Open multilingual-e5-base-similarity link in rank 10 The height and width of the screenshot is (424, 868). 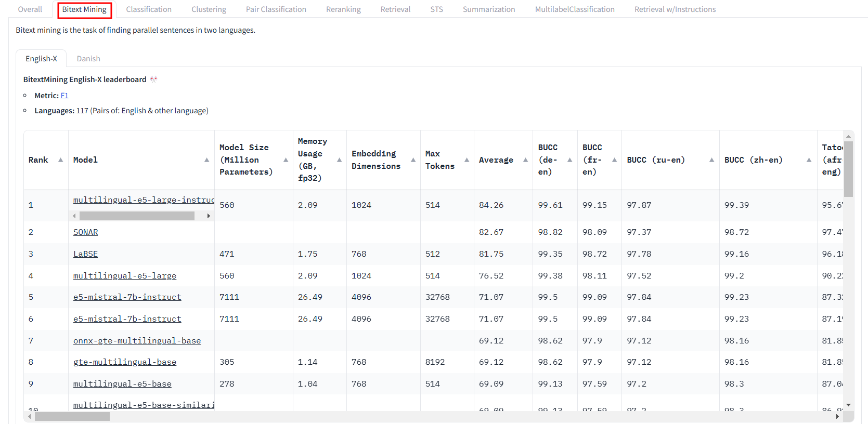coord(144,405)
